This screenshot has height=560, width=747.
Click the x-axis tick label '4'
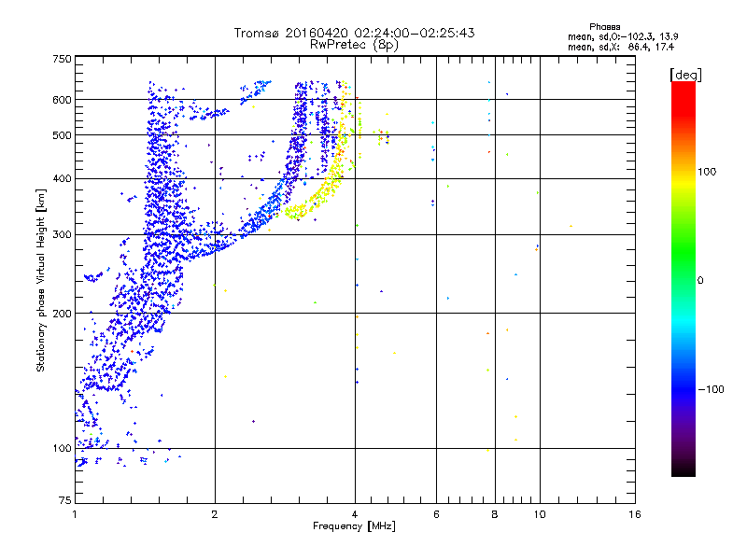click(x=355, y=514)
